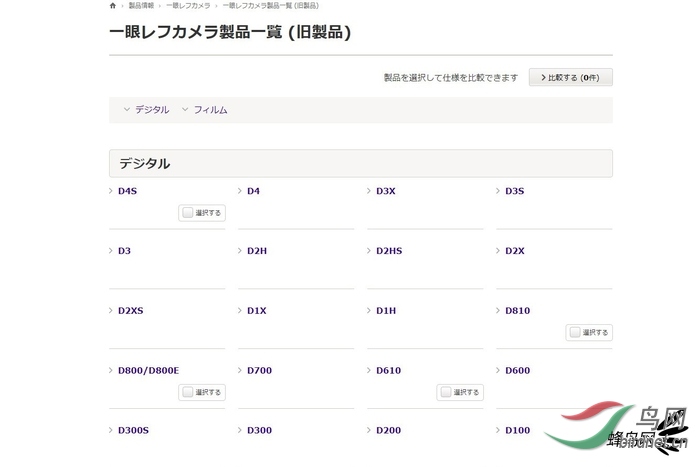Tick the 選択する checkbox for D810
This screenshot has height=467, width=700.
[575, 333]
